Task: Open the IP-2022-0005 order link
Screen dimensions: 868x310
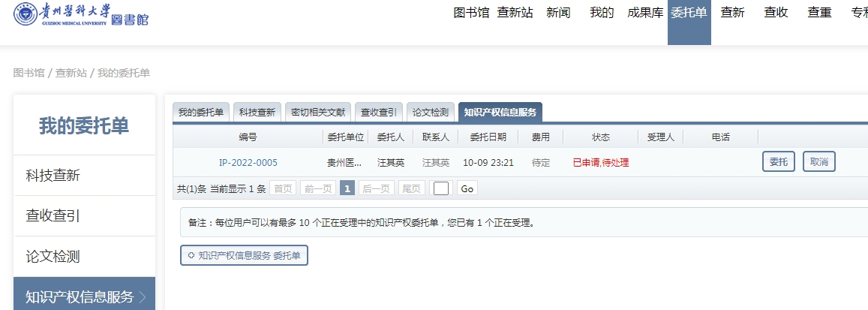Action: (x=248, y=162)
